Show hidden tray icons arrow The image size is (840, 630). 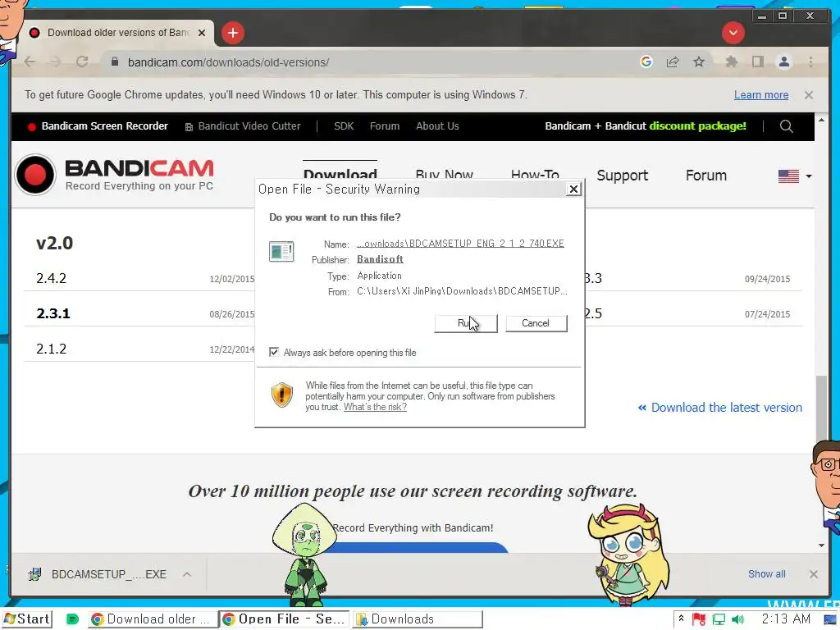click(x=681, y=619)
